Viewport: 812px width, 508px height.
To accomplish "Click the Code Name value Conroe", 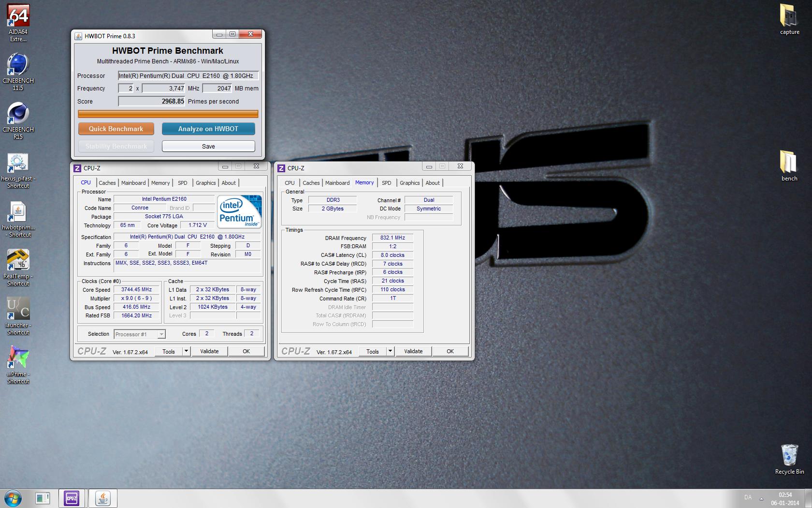I will click(140, 208).
